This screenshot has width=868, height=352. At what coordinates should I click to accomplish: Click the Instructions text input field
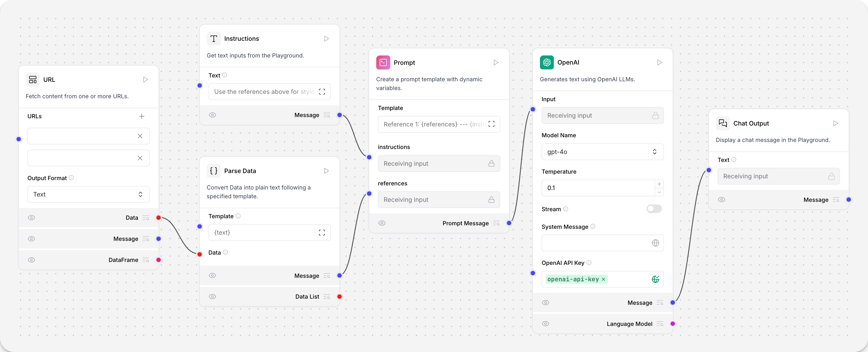[x=269, y=92]
